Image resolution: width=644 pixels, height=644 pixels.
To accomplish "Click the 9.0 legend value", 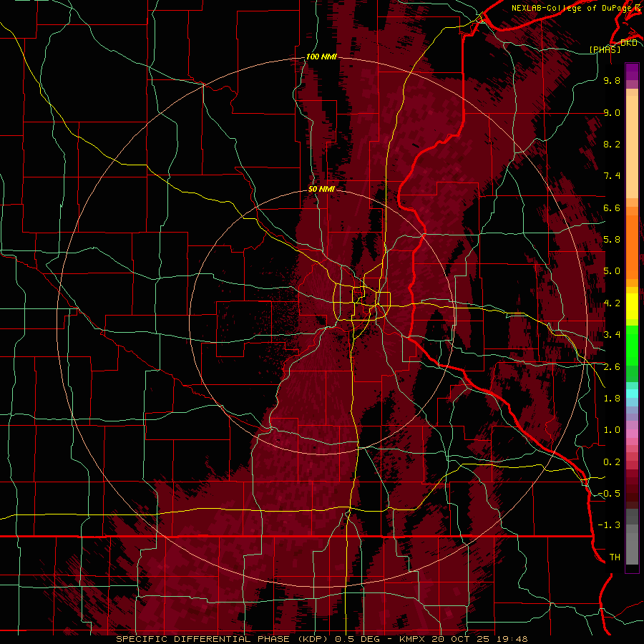I will (612, 112).
